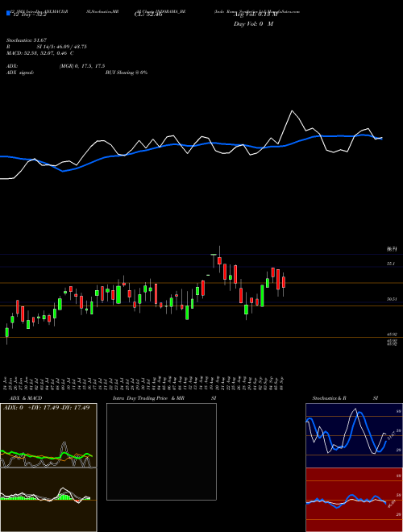This screenshot has width=403, height=532.
Task: Open the empty Intra Day Trading Price chart
Action: point(161,451)
